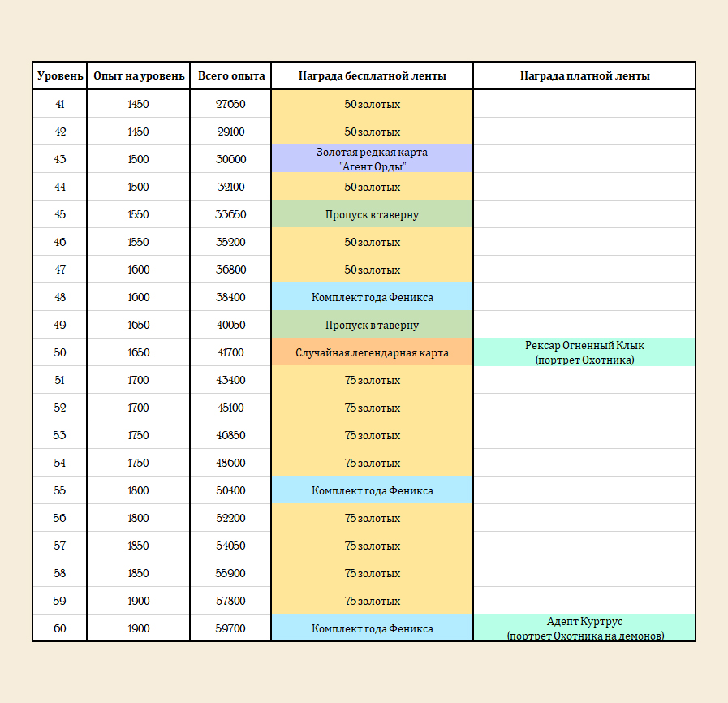Click "Комплект года Феникса" in level 60 row
728x703 pixels.
point(372,628)
